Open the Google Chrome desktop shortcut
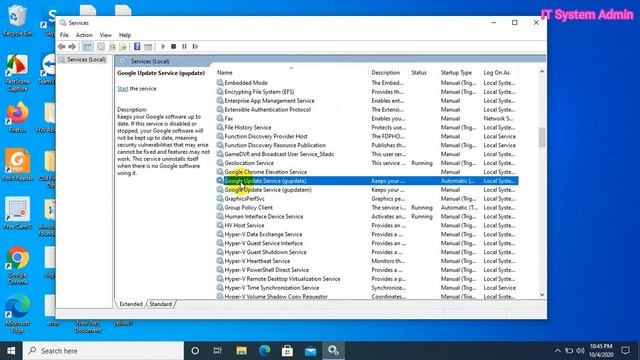Screen dimensions: 640x360 [17, 265]
